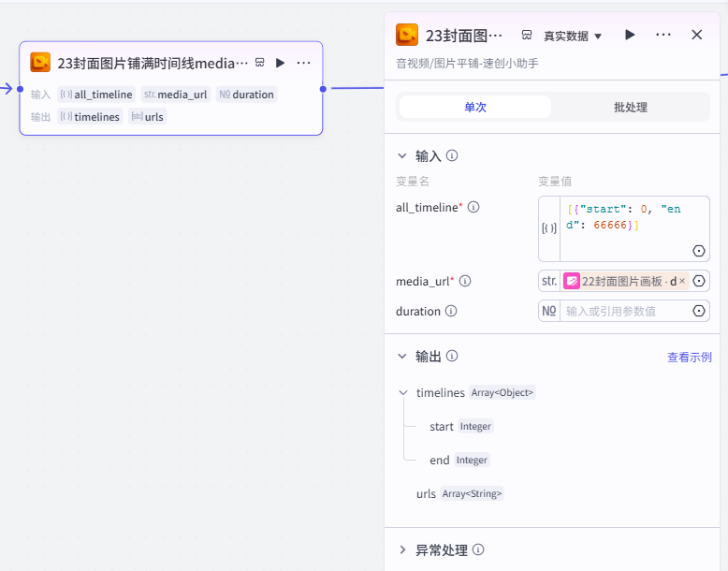The image size is (728, 571).
Task: Show info icon for all_timeline
Action: (473, 207)
